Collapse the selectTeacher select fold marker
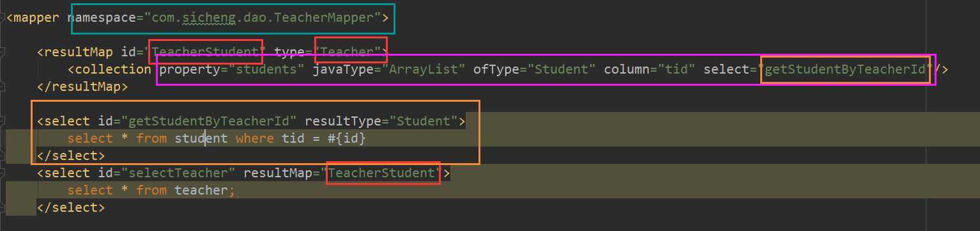980x231 pixels. (x=3, y=173)
